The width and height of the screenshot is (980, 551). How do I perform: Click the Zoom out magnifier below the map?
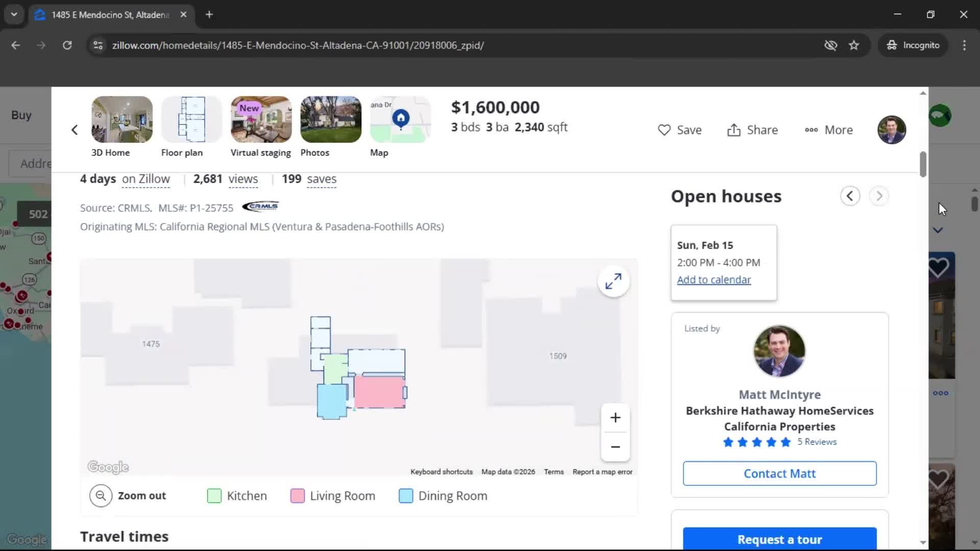pyautogui.click(x=101, y=495)
